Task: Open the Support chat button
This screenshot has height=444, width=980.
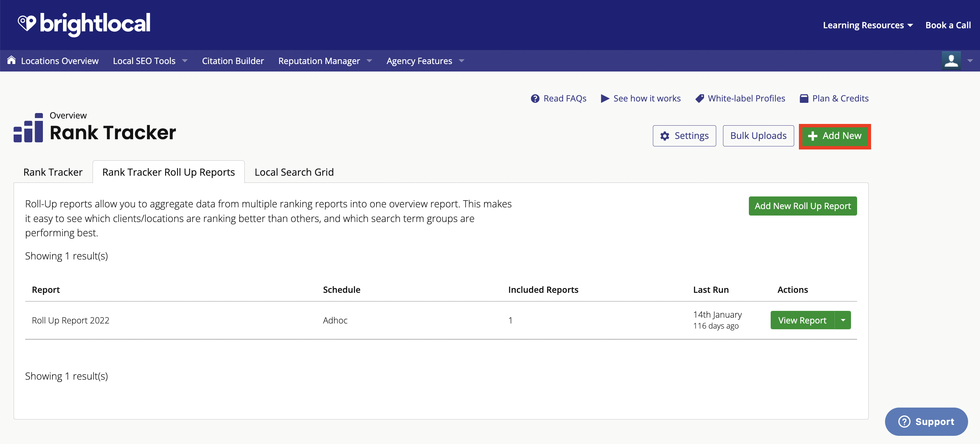Action: tap(926, 422)
